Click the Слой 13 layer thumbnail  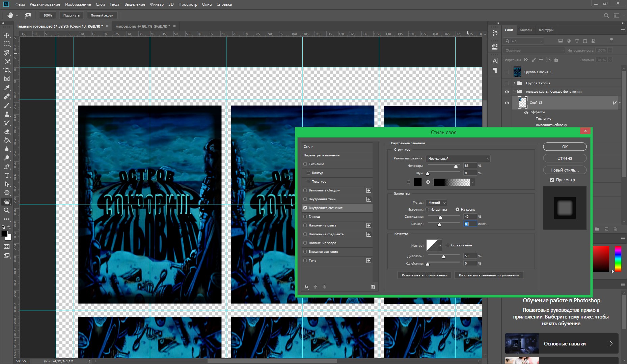pyautogui.click(x=522, y=103)
